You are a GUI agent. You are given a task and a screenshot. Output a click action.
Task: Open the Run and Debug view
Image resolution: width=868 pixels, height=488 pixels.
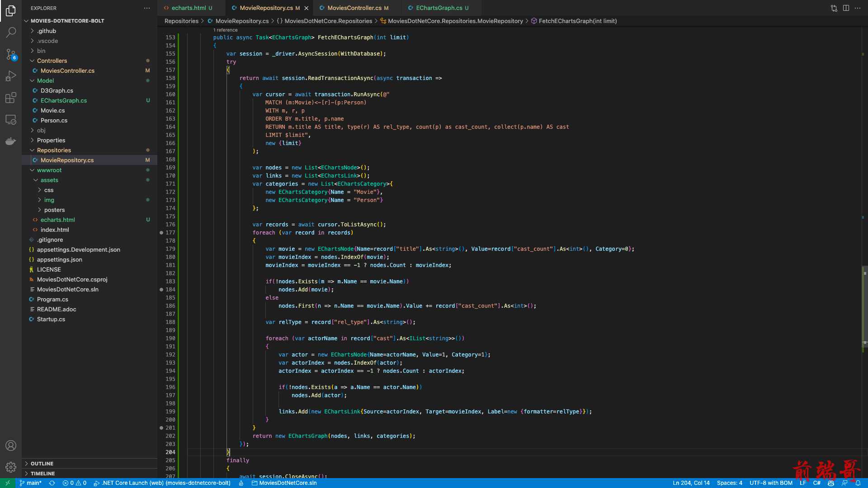tap(11, 76)
